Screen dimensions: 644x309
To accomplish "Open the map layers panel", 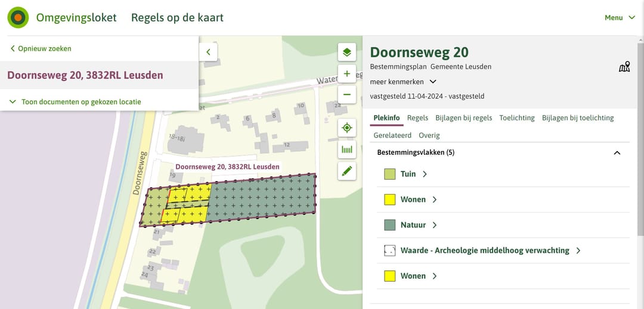I will tap(347, 52).
